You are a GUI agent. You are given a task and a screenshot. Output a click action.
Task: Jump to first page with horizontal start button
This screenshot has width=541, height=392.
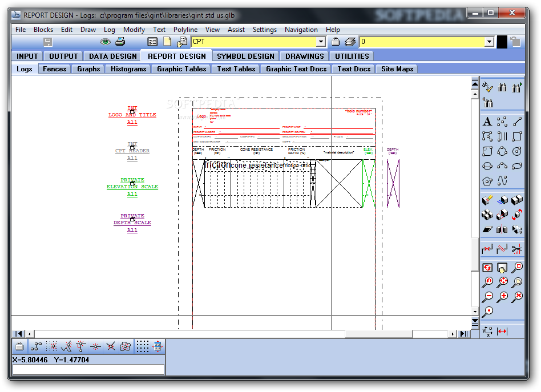[18, 334]
